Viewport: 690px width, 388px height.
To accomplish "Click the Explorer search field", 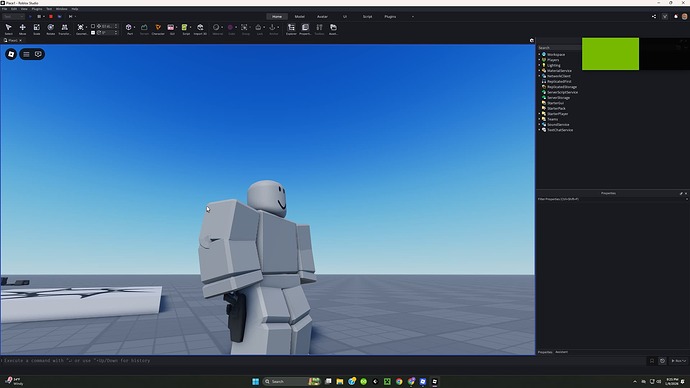I will click(559, 48).
